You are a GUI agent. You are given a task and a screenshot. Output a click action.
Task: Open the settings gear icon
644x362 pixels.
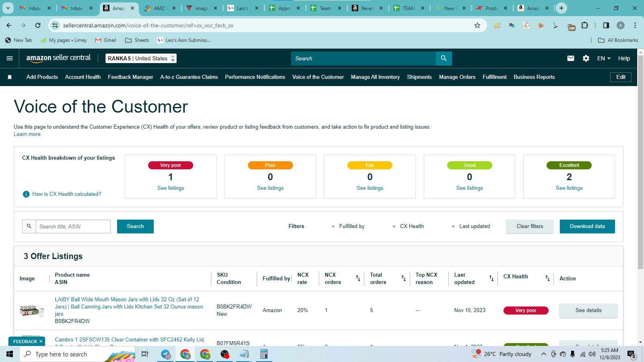(x=586, y=58)
